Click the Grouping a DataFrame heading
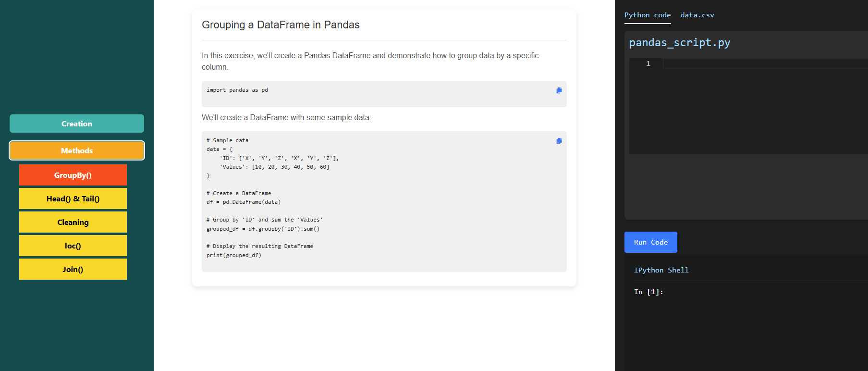868x371 pixels. coord(281,25)
